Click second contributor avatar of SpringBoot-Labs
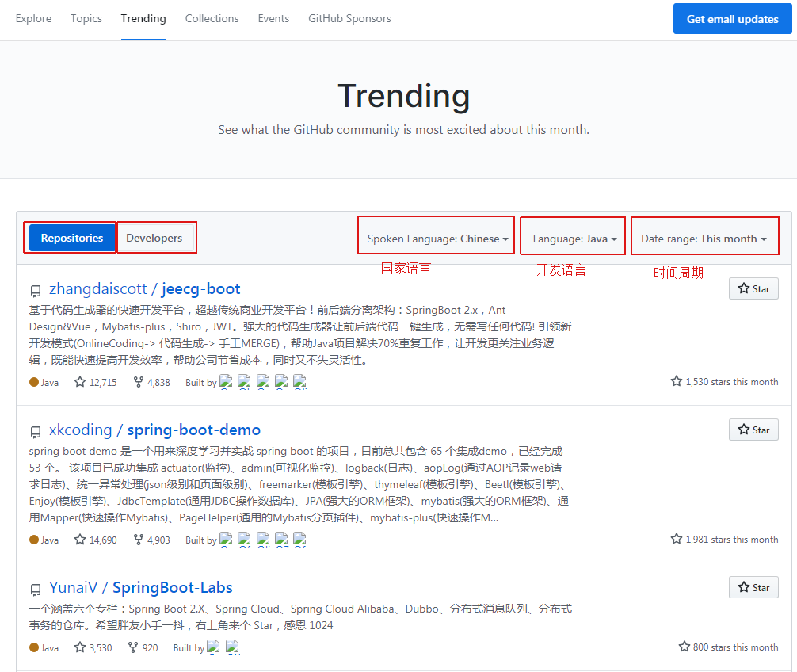The image size is (797, 672). [233, 647]
